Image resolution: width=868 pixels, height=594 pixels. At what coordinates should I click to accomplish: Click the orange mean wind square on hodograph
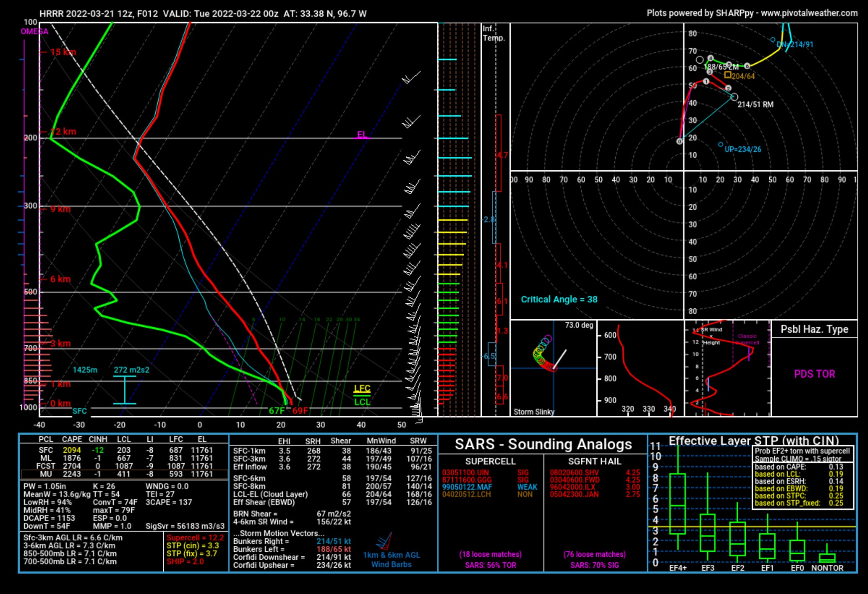click(x=728, y=75)
